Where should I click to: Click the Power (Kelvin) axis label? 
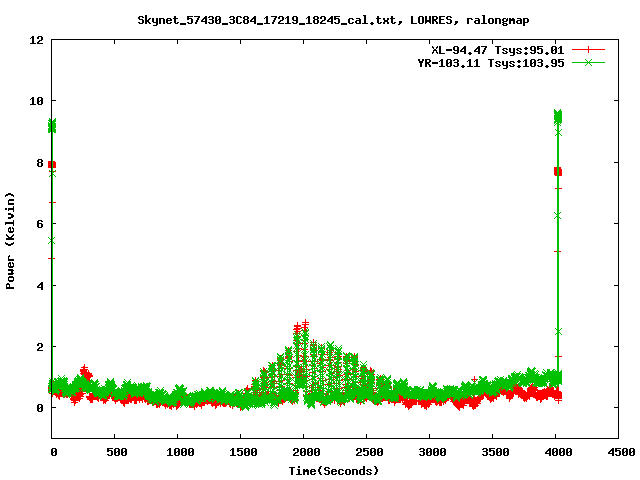(x=10, y=241)
